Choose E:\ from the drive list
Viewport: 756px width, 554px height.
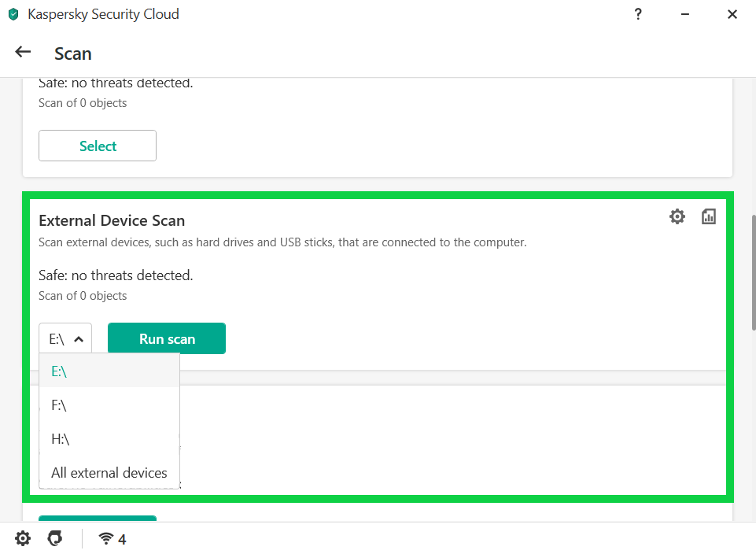[60, 371]
